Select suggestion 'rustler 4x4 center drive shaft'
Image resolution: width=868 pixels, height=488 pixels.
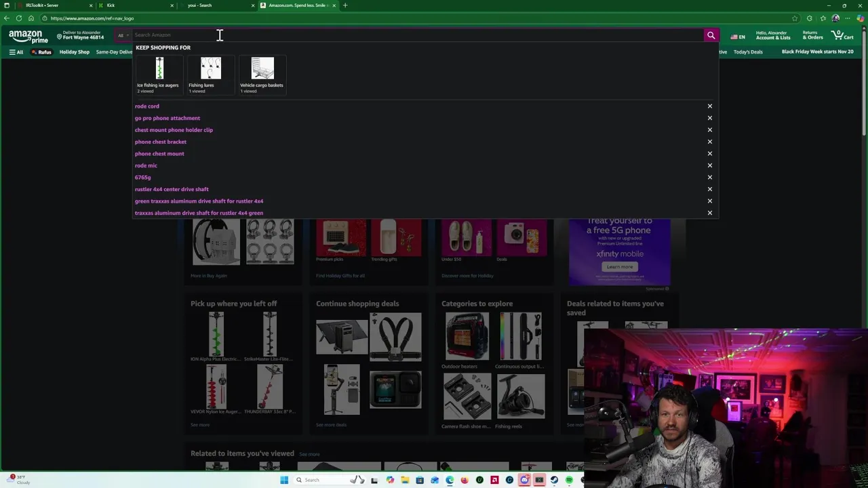coord(172,189)
